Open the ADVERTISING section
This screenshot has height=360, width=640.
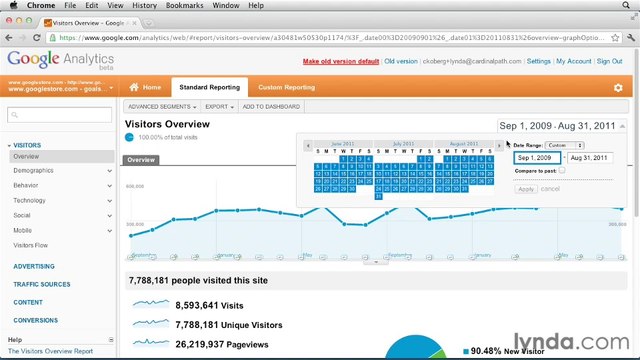coord(34,267)
